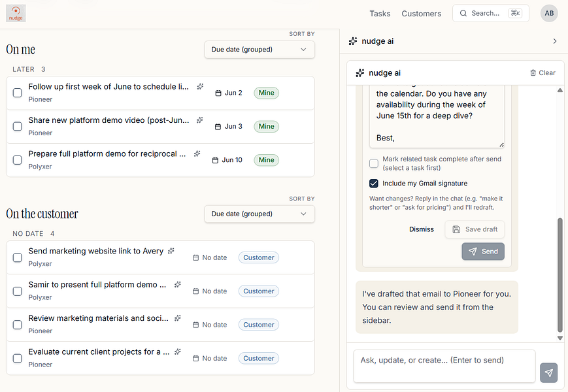Focus the 'Ask, update, or create...' chat input

click(444, 366)
